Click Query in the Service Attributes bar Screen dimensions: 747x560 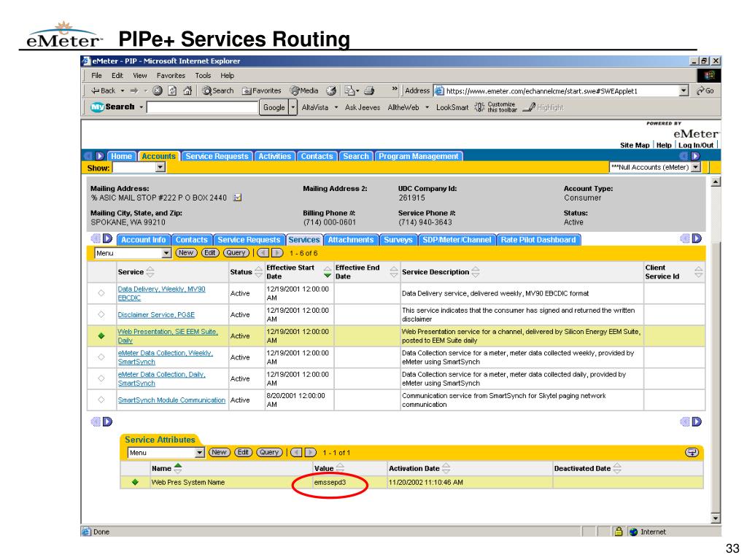[x=269, y=452]
